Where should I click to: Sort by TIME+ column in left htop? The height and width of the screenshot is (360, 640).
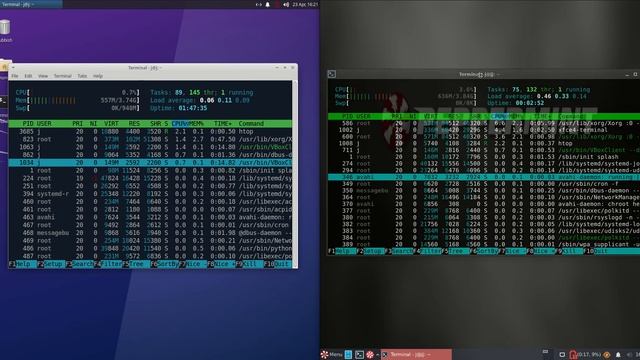point(222,124)
